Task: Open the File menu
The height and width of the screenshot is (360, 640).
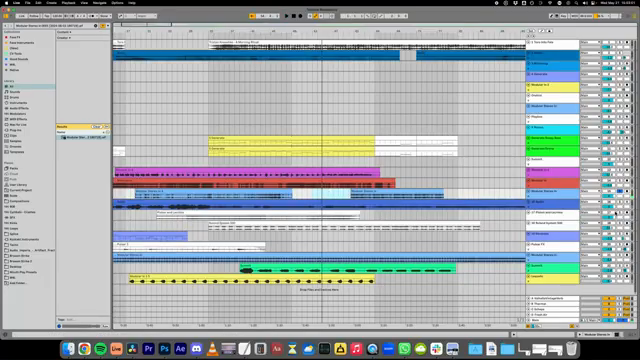Action: click(x=28, y=3)
